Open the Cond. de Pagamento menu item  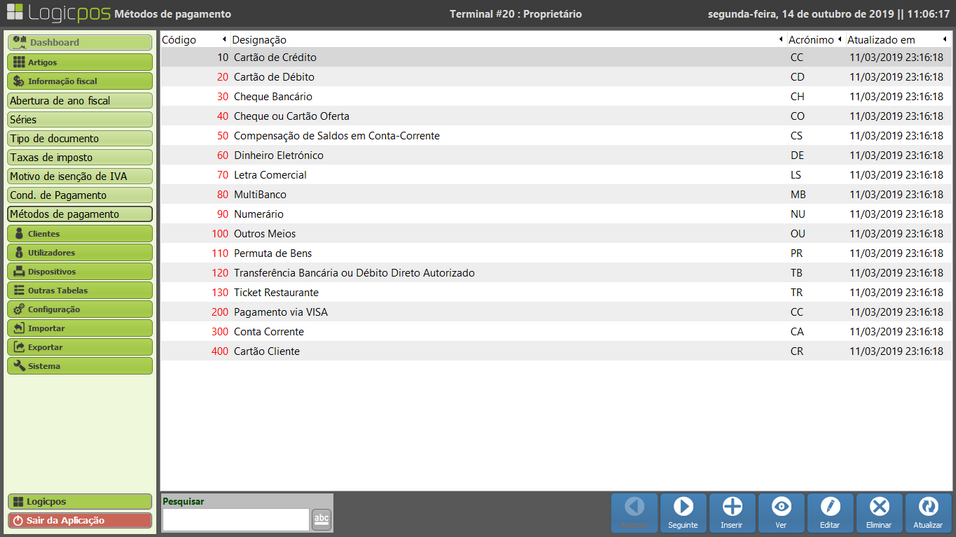pos(80,195)
